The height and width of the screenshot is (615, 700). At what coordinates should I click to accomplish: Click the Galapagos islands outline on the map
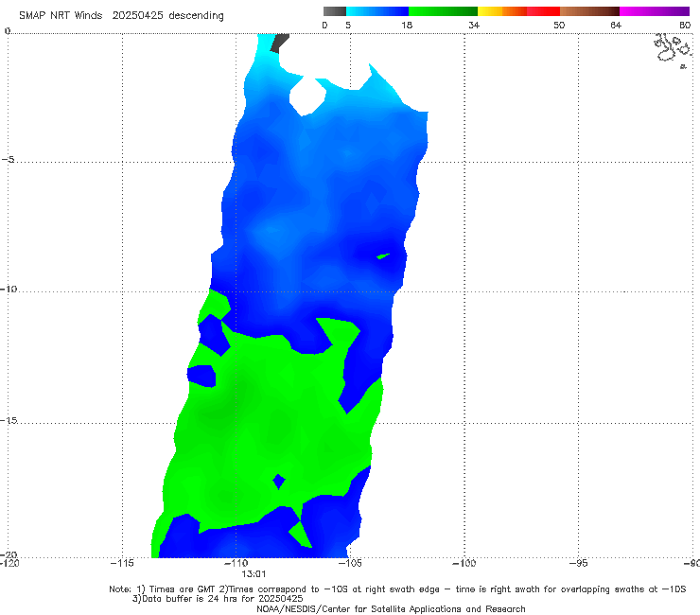click(673, 50)
